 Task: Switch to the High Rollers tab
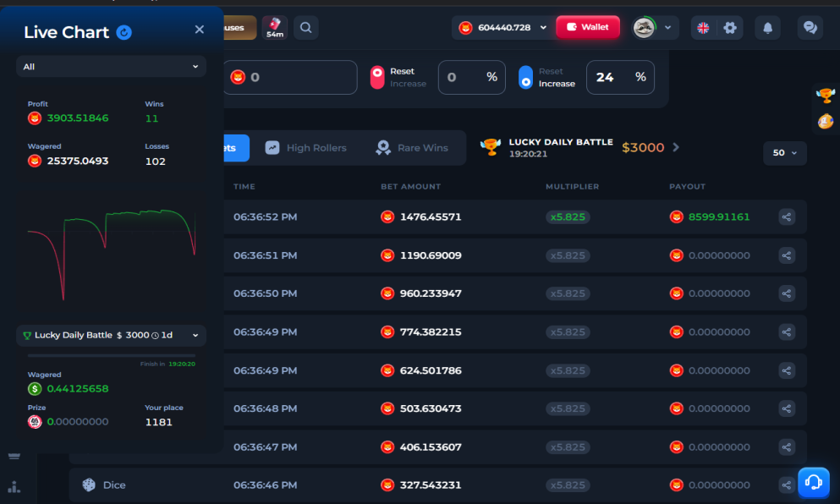306,148
